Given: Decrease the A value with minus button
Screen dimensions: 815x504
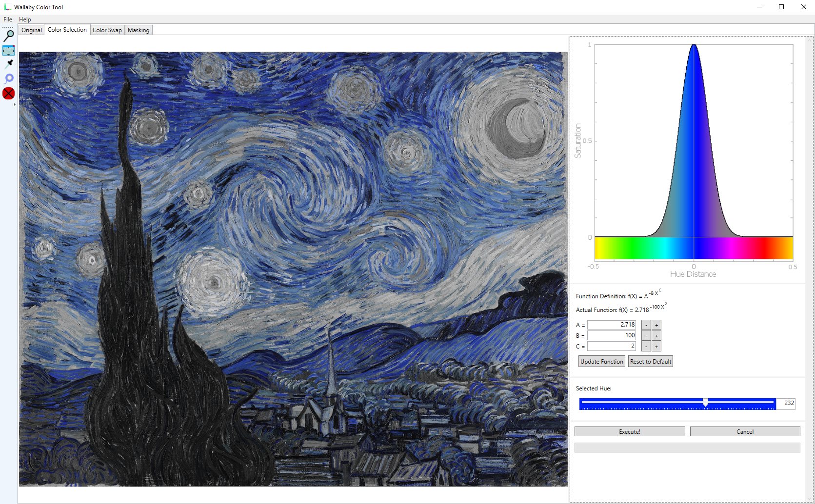Looking at the screenshot, I should pyautogui.click(x=646, y=325).
